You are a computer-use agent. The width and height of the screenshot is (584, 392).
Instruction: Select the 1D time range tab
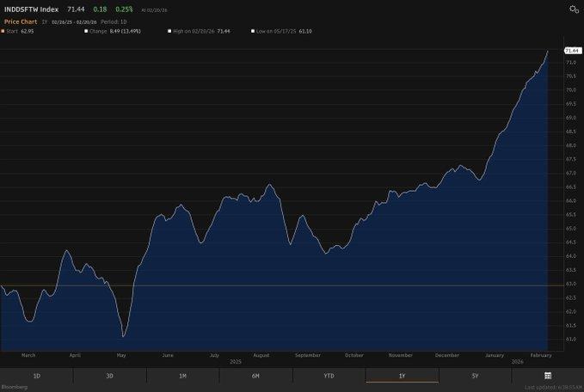(36, 376)
